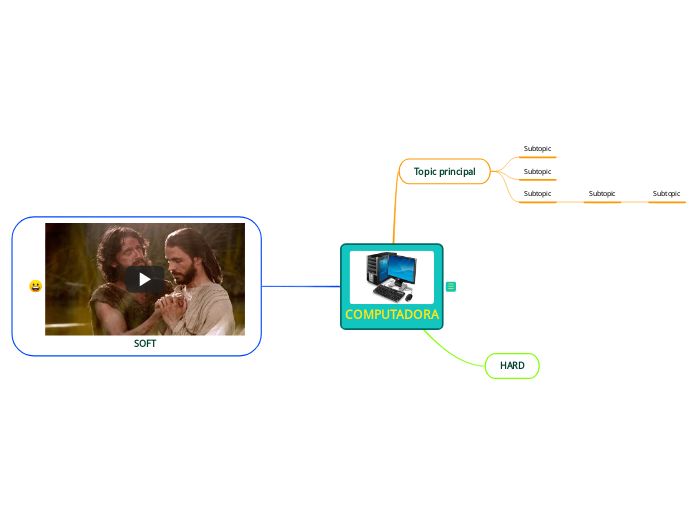Select the middle Subtopic next to Topic principal
Image resolution: width=696 pixels, height=520 pixels.
[x=537, y=172]
